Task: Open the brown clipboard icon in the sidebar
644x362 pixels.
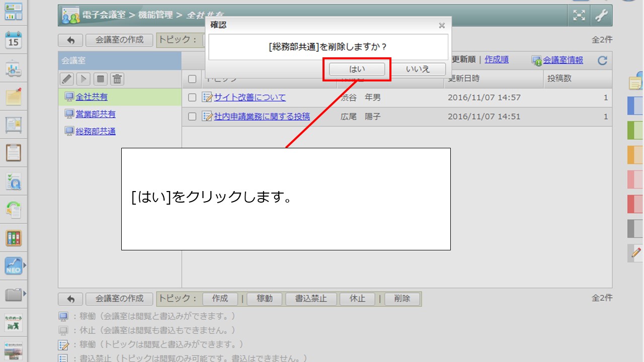Action: point(14,153)
